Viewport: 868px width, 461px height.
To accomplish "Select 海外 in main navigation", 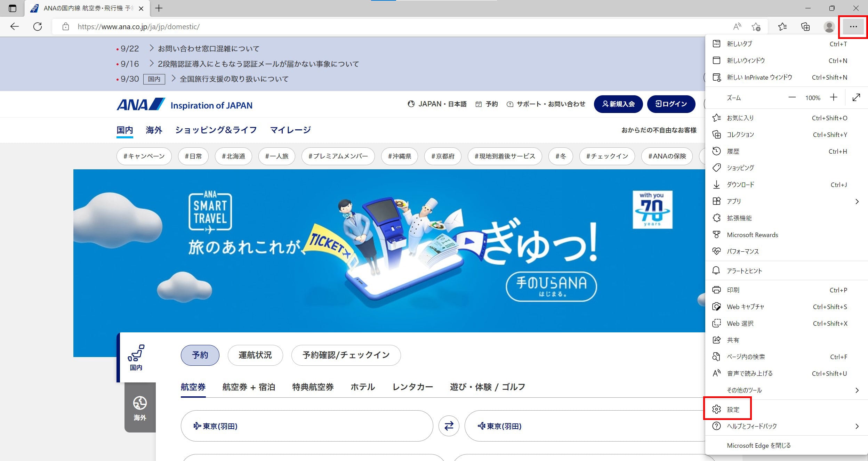I will [x=154, y=130].
